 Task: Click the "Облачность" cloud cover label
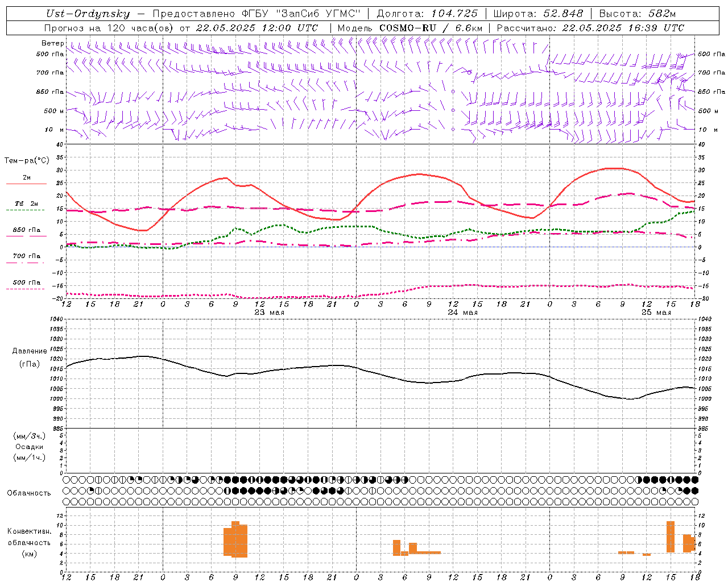(29, 493)
